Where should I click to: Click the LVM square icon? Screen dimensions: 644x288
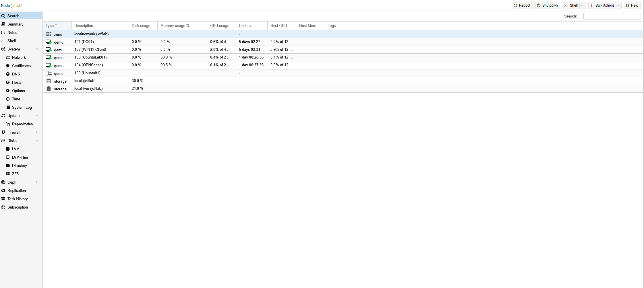point(8,149)
